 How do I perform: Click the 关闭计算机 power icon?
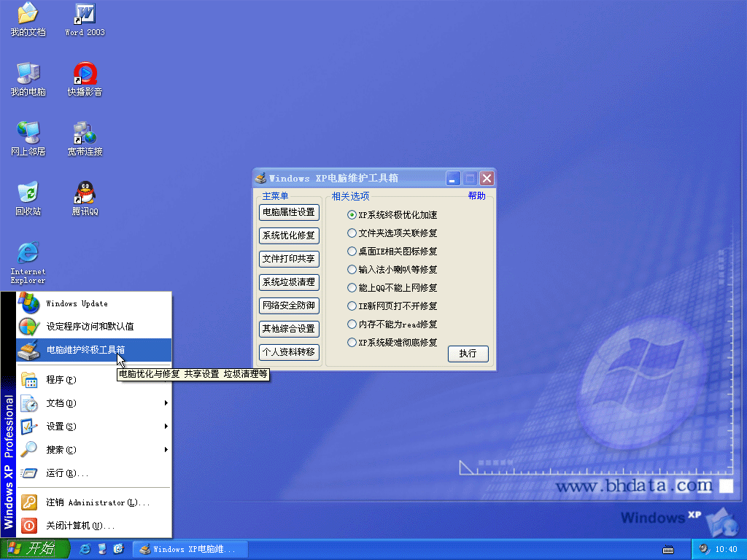click(x=29, y=526)
